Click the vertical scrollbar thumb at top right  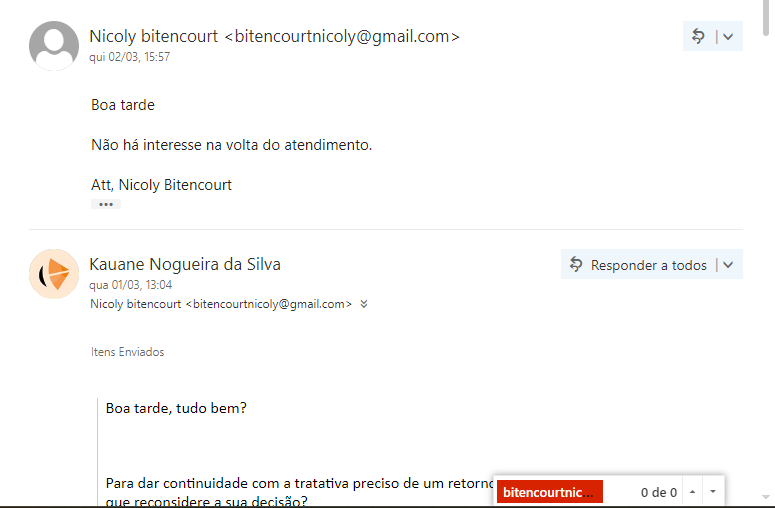[766, 18]
